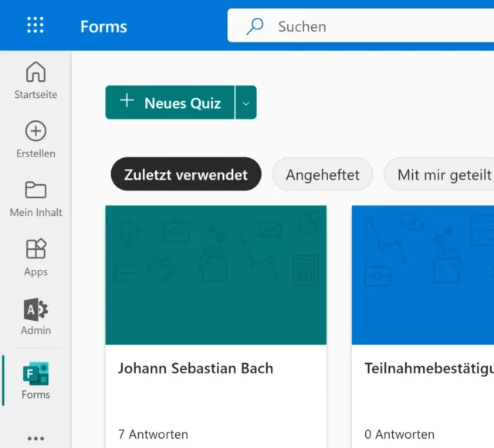494x448 pixels.
Task: Select the Zuletzt verwendet tab
Action: (x=186, y=175)
